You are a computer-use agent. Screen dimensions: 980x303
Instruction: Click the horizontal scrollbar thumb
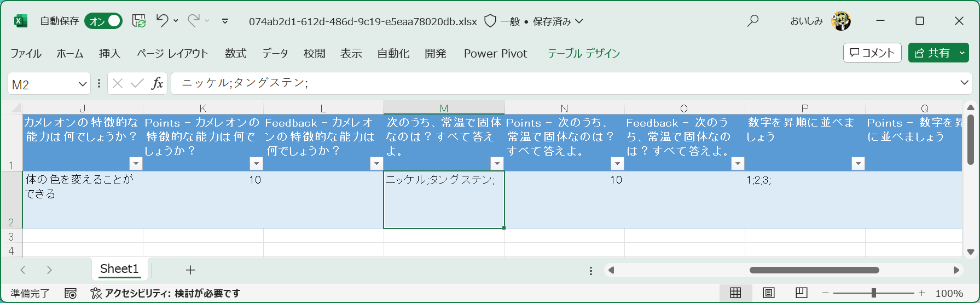(x=814, y=270)
